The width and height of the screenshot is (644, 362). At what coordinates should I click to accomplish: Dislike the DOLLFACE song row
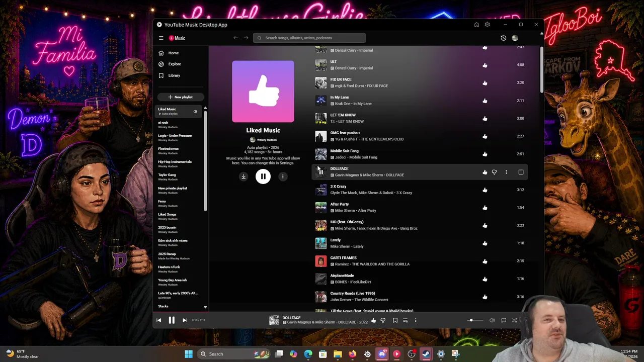point(494,172)
